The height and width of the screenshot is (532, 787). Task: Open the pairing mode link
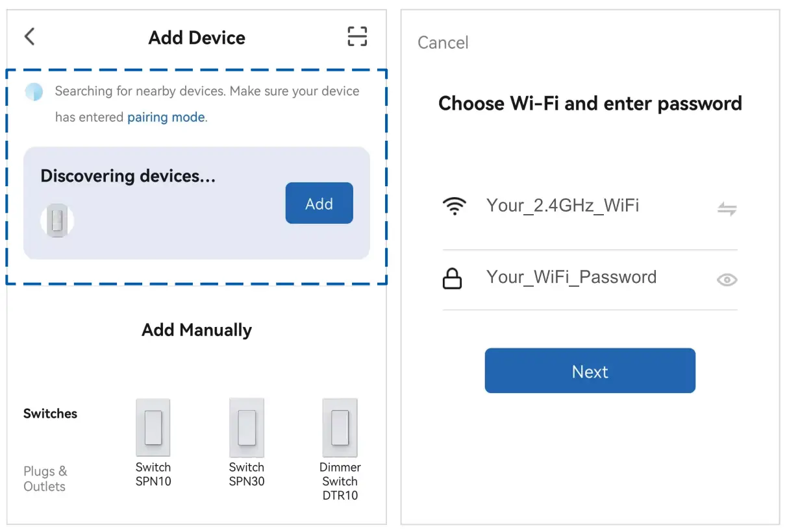pyautogui.click(x=166, y=117)
